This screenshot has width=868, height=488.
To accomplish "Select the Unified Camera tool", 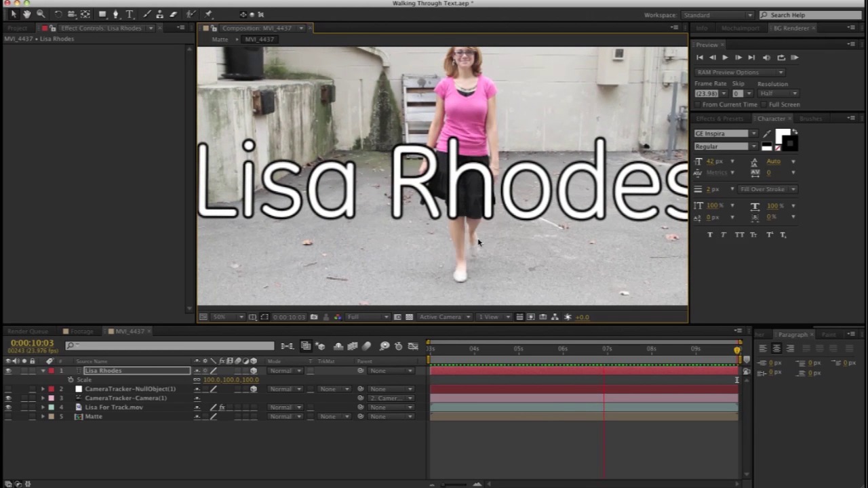I will pos(71,14).
